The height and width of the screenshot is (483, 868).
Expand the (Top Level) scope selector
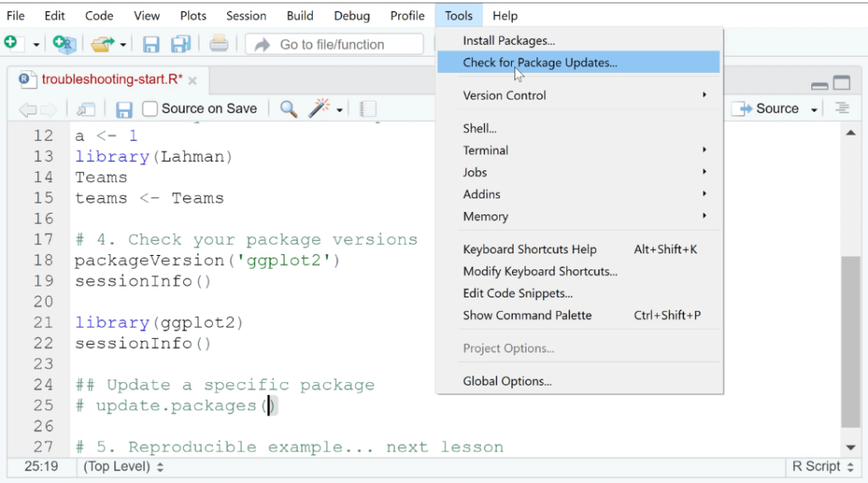[x=123, y=466]
